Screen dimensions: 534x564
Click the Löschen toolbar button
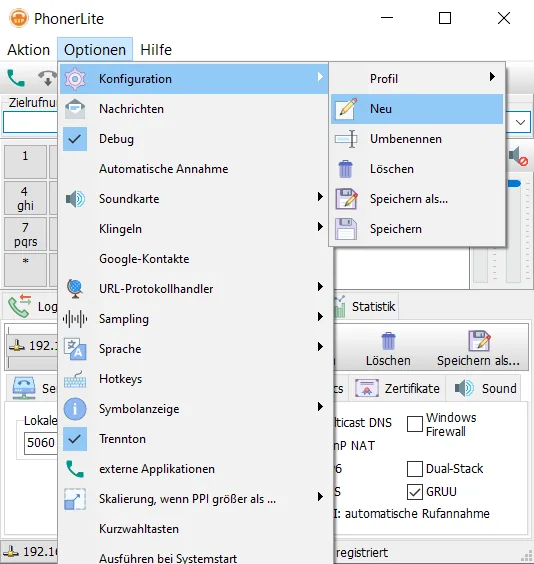(388, 349)
